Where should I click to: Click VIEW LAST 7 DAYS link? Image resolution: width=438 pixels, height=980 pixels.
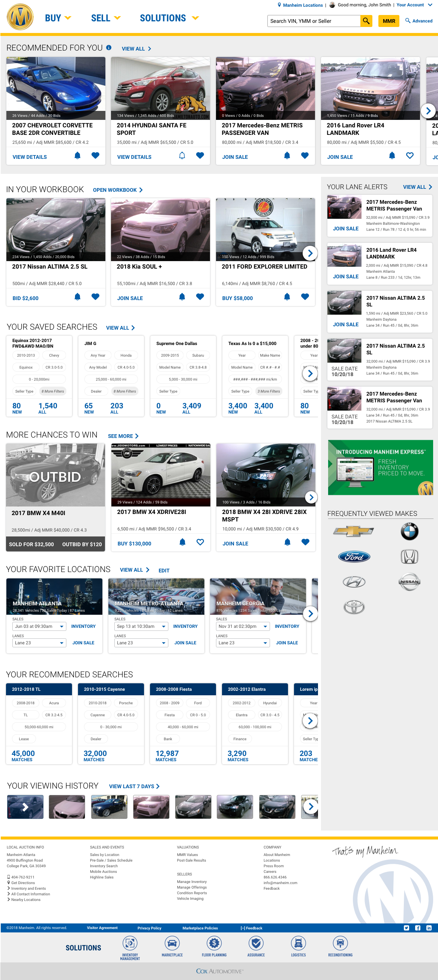coord(134,786)
